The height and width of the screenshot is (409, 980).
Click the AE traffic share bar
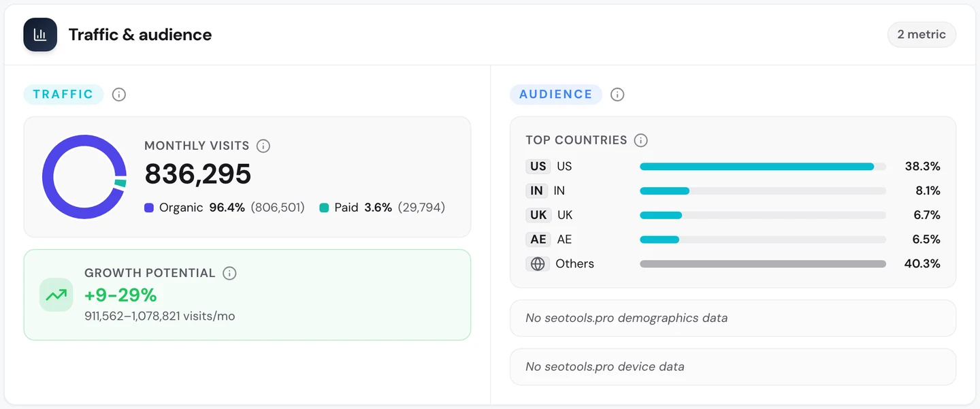coord(763,240)
